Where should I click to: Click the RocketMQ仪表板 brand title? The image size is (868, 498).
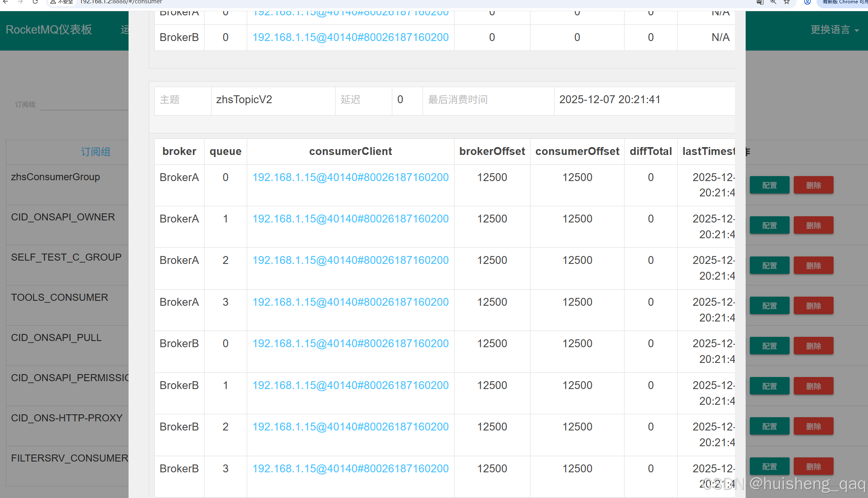click(49, 30)
